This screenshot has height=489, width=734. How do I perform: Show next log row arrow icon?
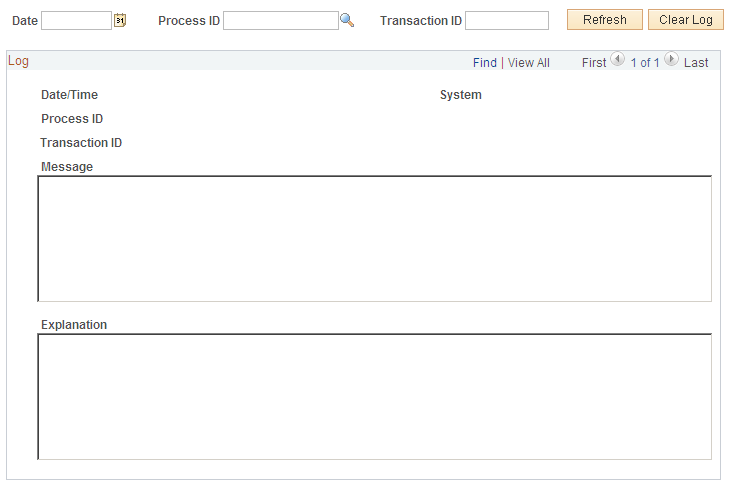671,59
